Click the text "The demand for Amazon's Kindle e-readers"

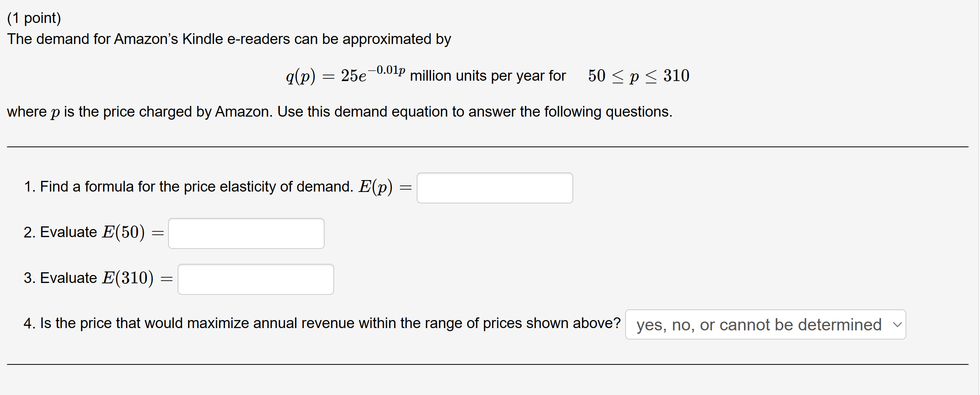149,39
